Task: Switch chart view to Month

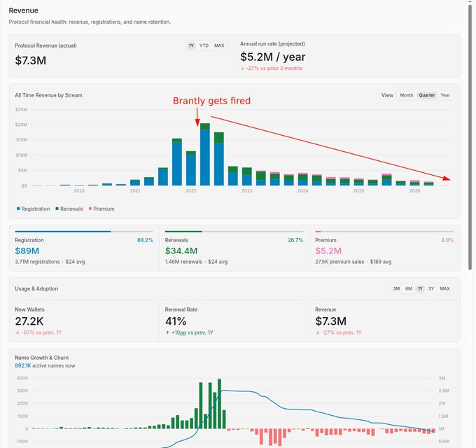Action: tap(407, 95)
